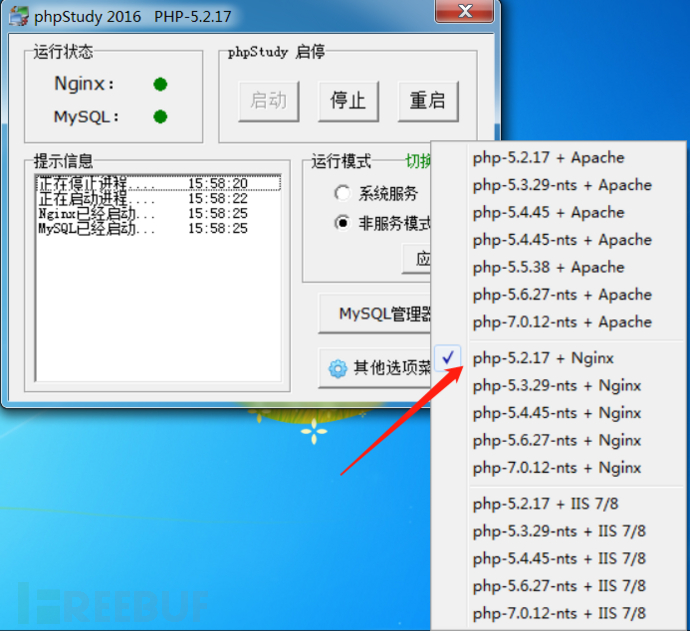
Task: Click the gear icon on 其他选项菜单 button
Action: [338, 368]
